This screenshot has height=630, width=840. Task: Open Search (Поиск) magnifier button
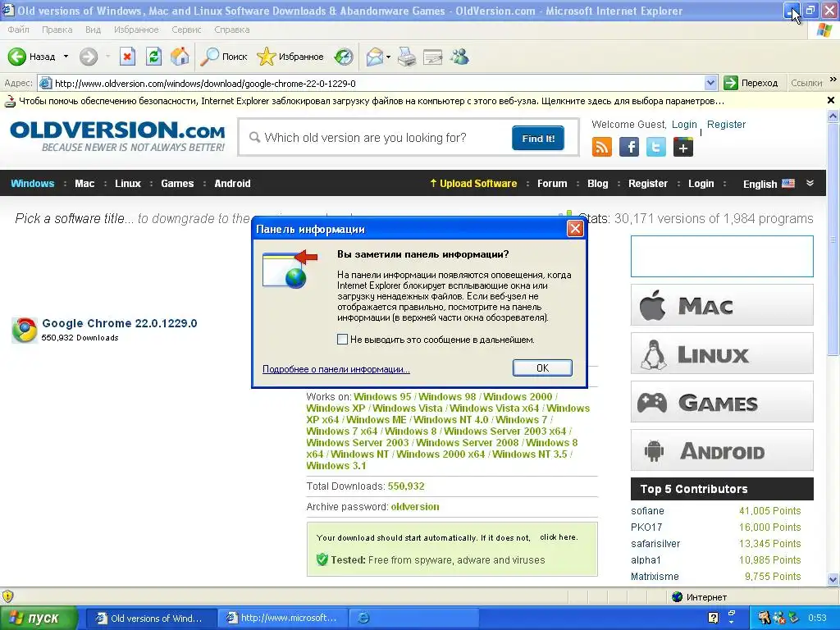tap(223, 57)
